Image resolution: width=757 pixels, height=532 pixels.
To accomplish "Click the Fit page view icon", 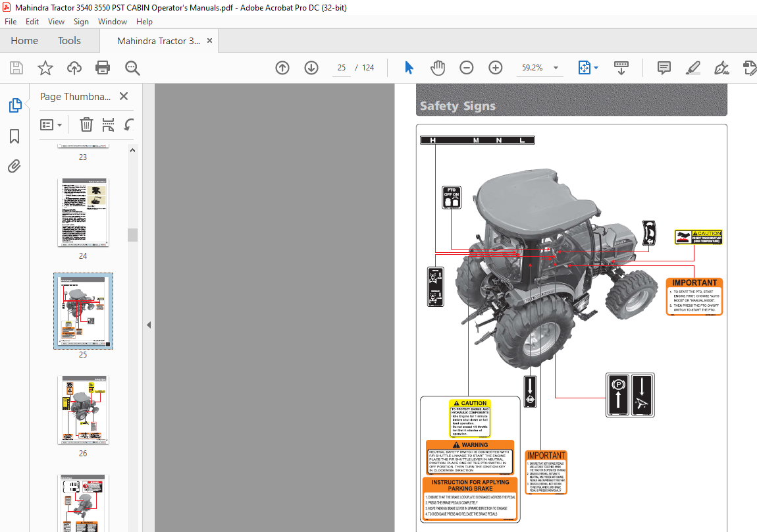I will 584,68.
